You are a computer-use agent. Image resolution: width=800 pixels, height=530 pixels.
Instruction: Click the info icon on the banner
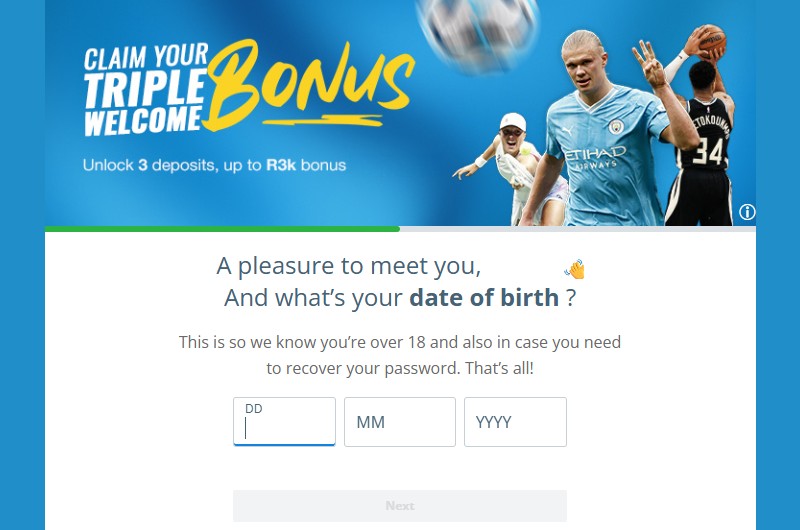(747, 212)
